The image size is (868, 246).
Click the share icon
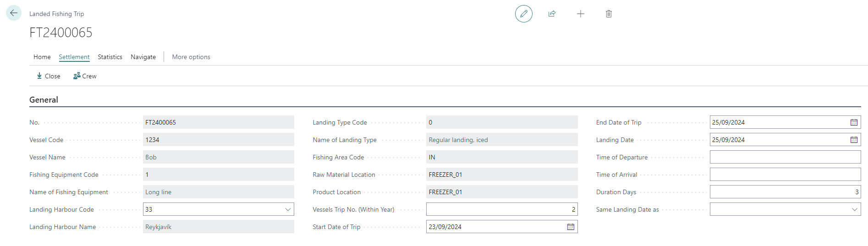click(552, 14)
